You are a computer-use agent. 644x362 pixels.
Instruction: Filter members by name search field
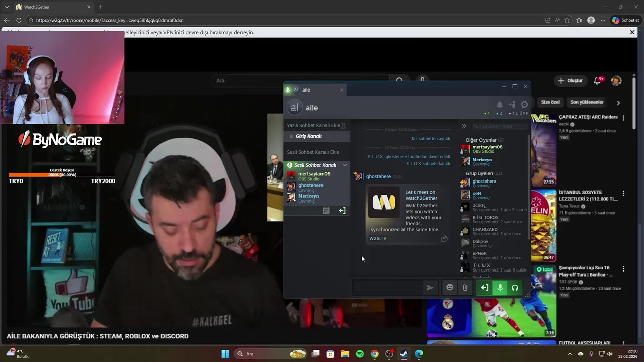[x=500, y=126]
